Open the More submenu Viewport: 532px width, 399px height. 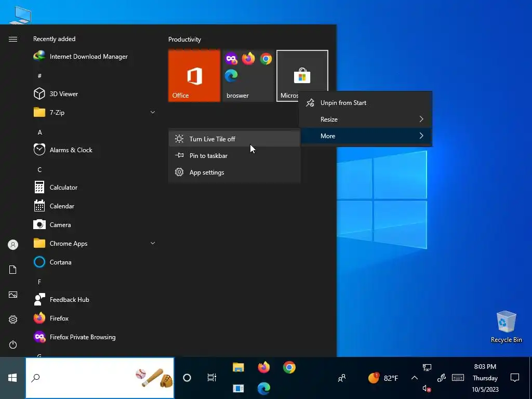[x=366, y=136]
